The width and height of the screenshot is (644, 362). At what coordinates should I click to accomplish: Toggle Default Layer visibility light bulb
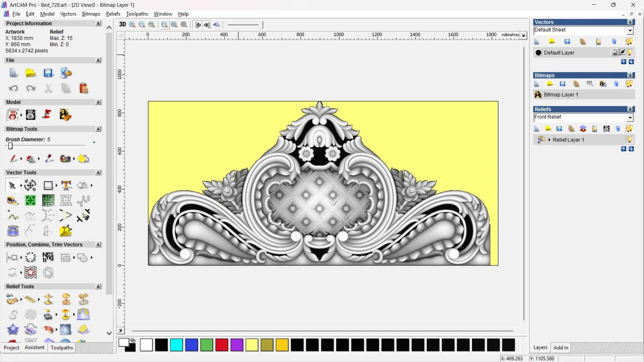[x=630, y=53]
